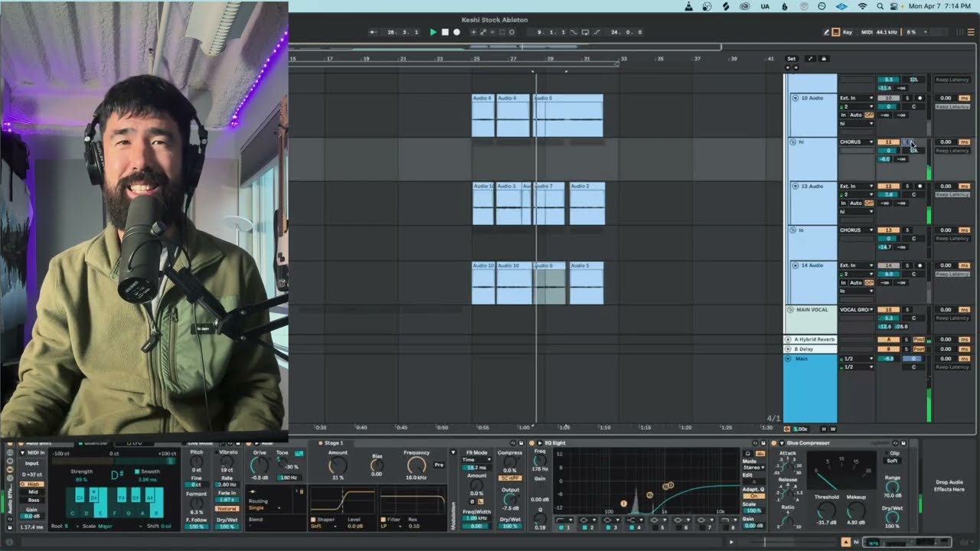Click the lo track delay ms unit button
Viewport: 980px width, 551px height.
tap(965, 230)
